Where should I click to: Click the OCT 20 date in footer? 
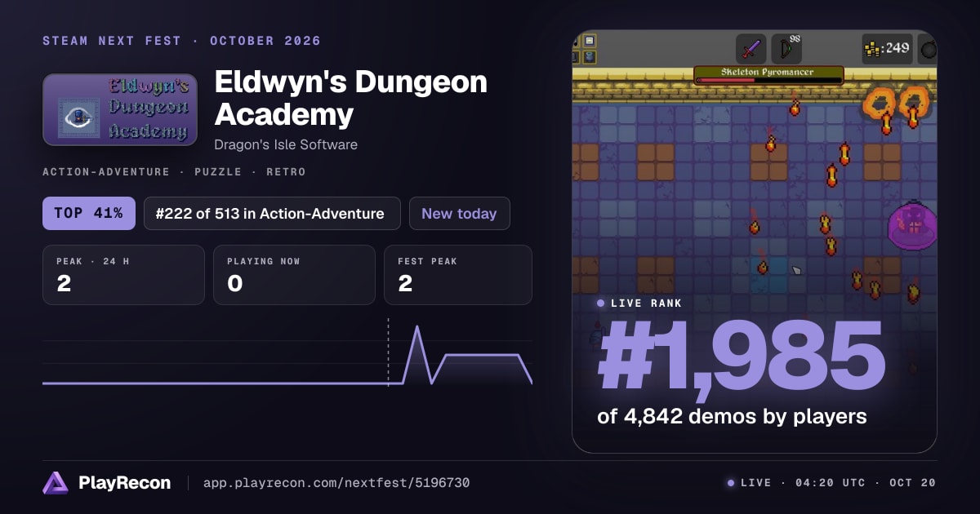click(913, 483)
